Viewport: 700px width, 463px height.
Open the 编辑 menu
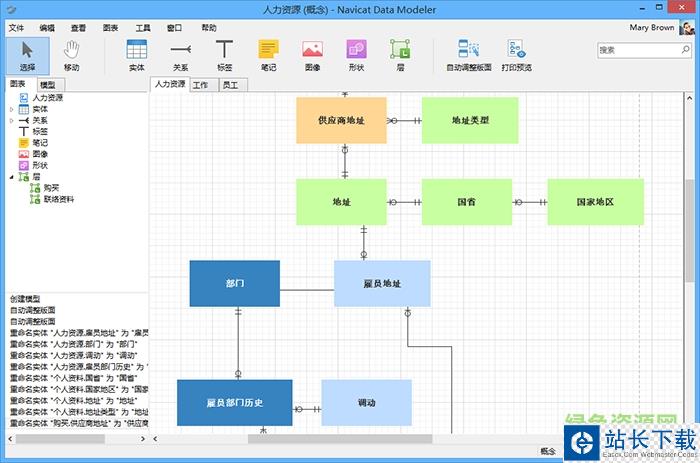click(x=47, y=28)
